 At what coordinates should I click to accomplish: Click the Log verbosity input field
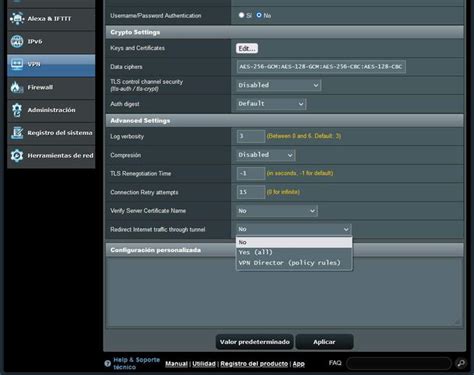251,136
